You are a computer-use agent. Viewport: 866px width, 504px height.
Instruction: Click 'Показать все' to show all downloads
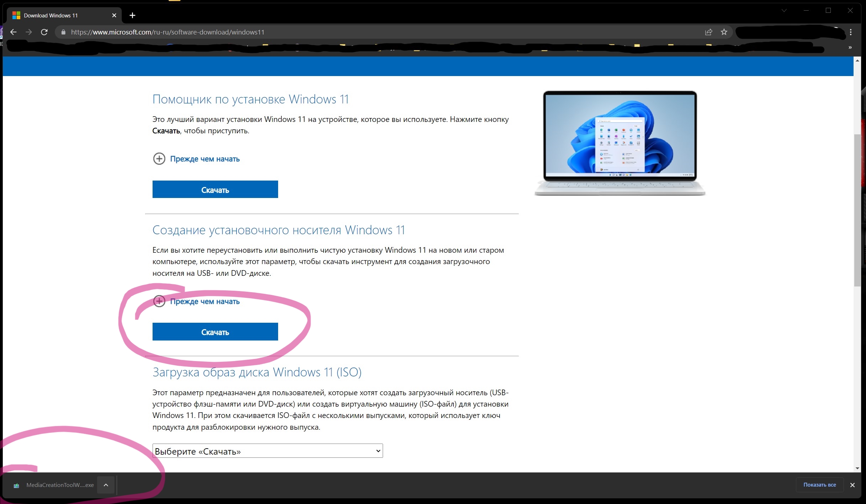pyautogui.click(x=819, y=485)
